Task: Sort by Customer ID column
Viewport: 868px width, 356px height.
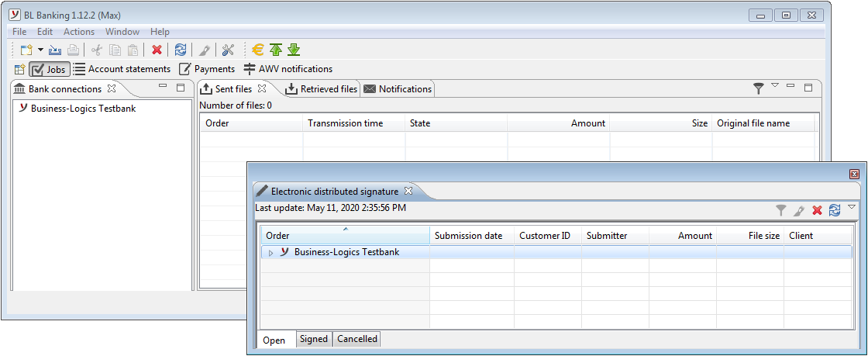Action: [548, 235]
